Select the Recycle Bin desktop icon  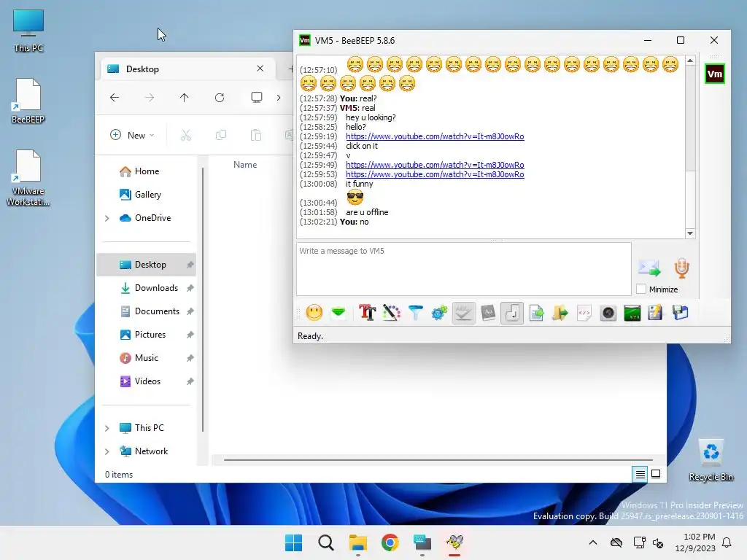pyautogui.click(x=711, y=461)
